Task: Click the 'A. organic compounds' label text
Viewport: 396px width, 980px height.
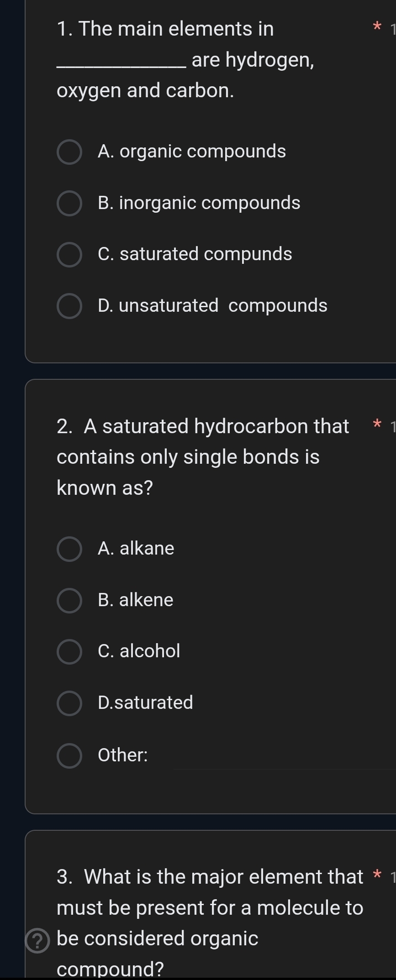Action: [192, 152]
